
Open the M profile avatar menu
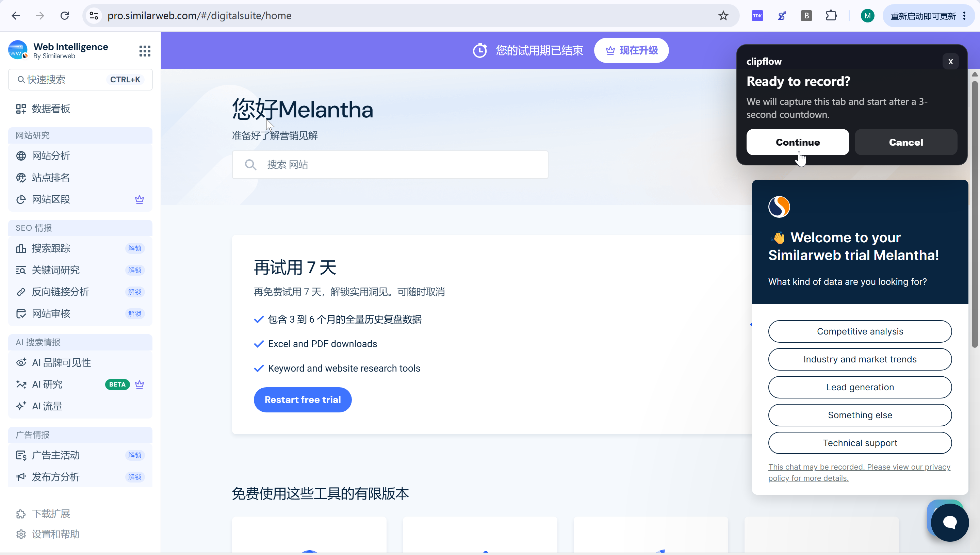point(868,16)
